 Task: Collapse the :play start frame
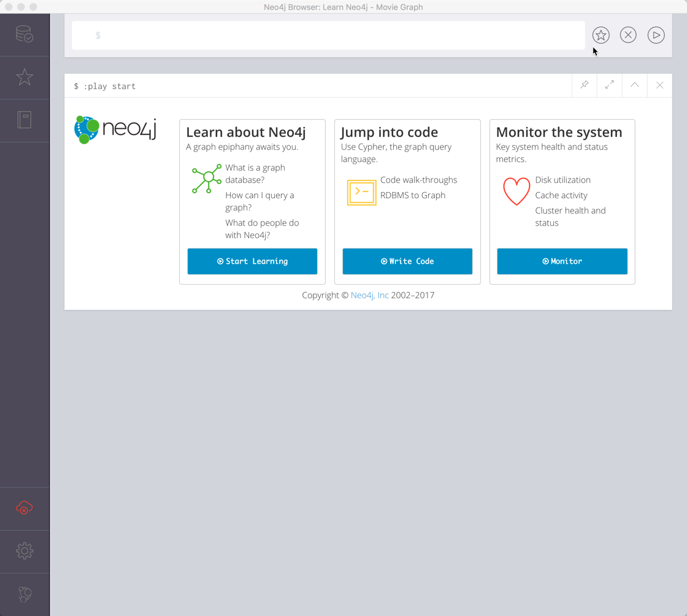(634, 85)
